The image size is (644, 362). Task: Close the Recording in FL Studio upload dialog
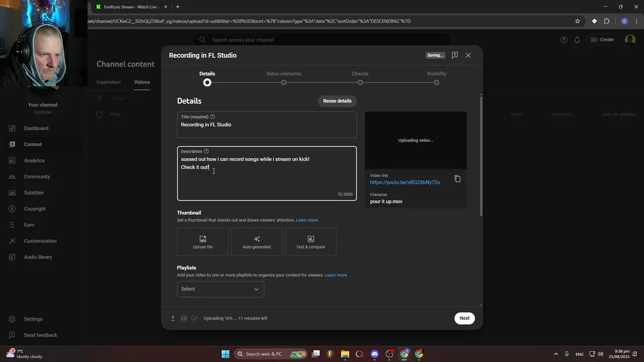coord(468,55)
